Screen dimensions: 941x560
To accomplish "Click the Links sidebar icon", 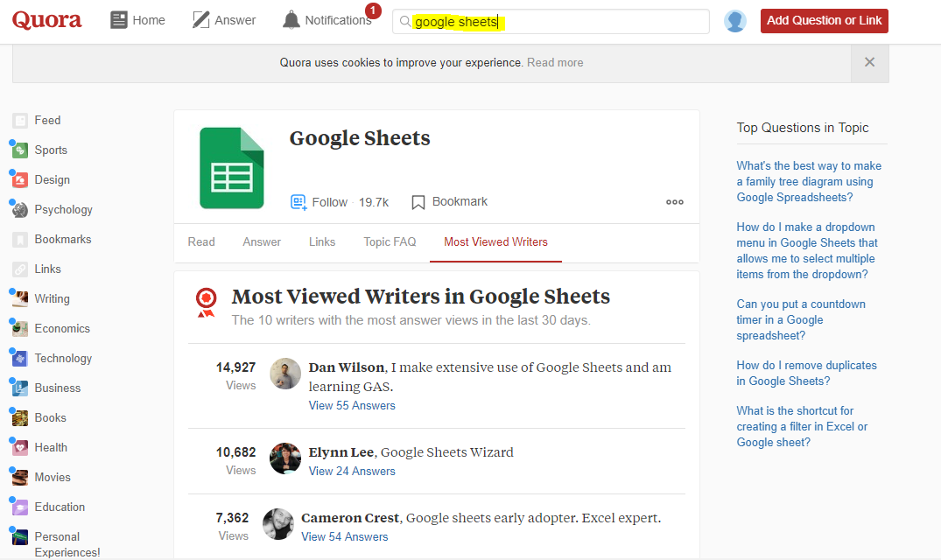I will [20, 269].
